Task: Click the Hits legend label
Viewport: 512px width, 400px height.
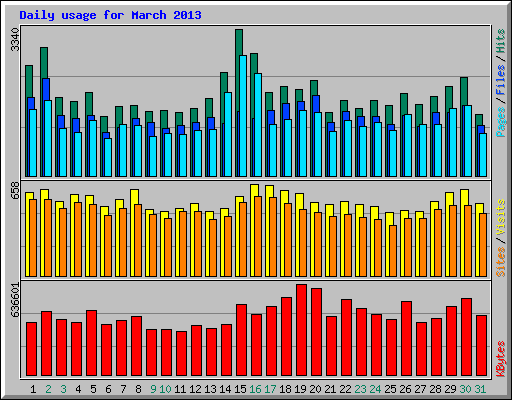Action: [500, 41]
